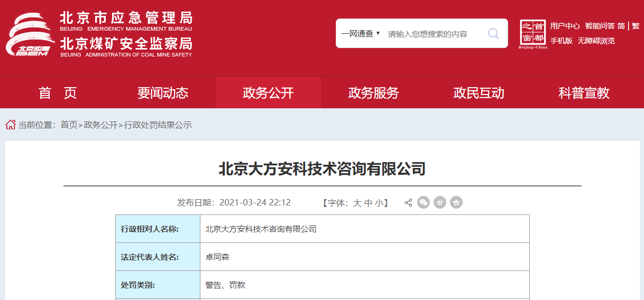Click the 法定代表人姓名 label cell
644x300 pixels.
pos(158,257)
